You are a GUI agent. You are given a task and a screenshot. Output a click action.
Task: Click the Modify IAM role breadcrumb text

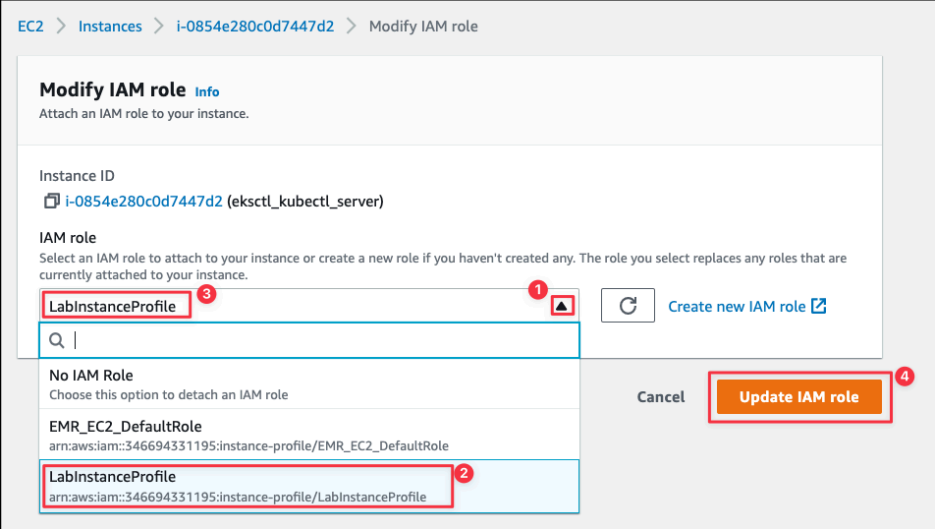coord(423,26)
